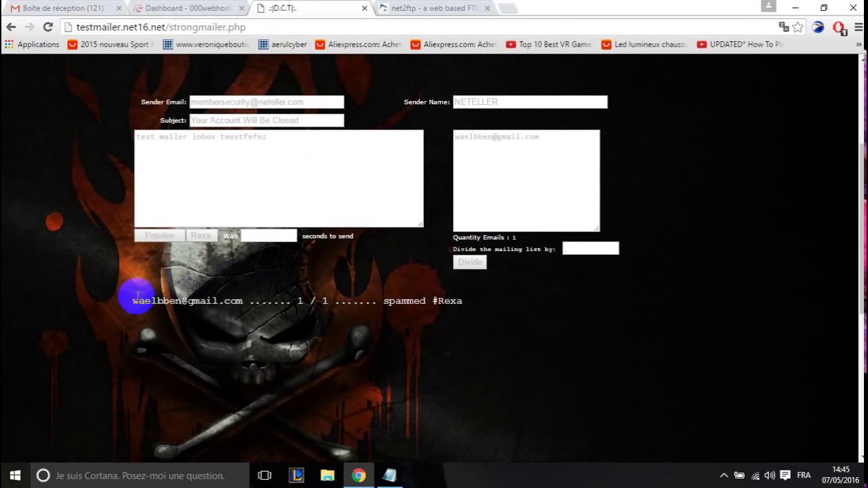868x488 pixels.
Task: Open the '2015 nouveau Sport' bookmark
Action: (x=112, y=45)
